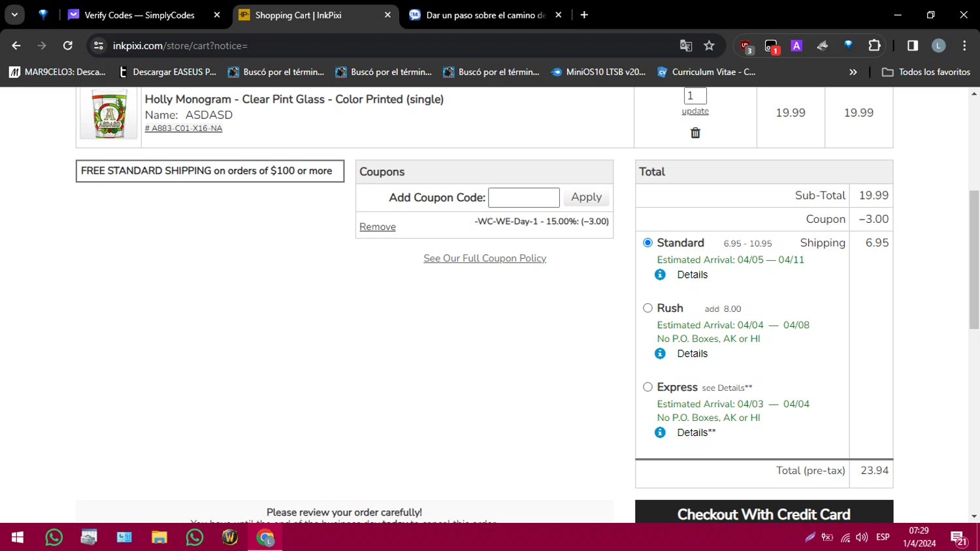The height and width of the screenshot is (551, 980).
Task: Open the Google Translate page icon
Action: [x=686, y=46]
